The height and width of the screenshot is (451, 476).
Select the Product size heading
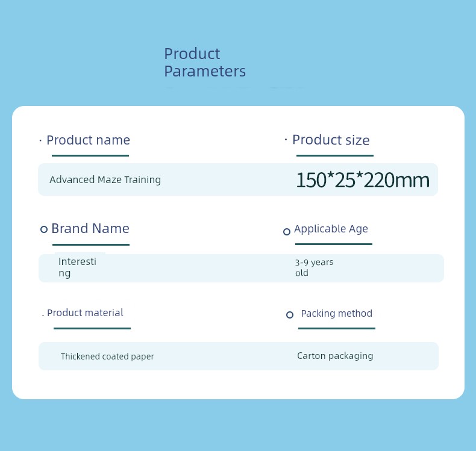click(331, 140)
